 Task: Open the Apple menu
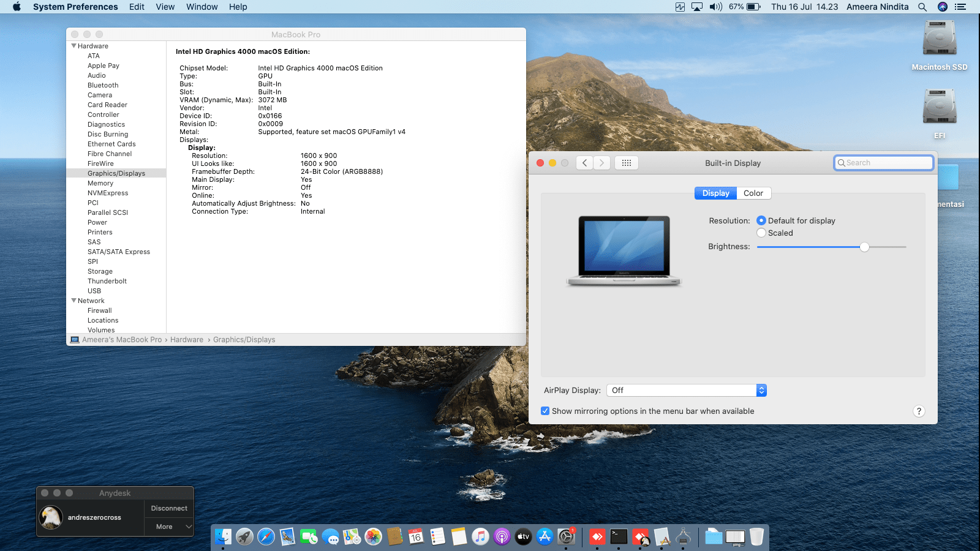[x=17, y=7]
